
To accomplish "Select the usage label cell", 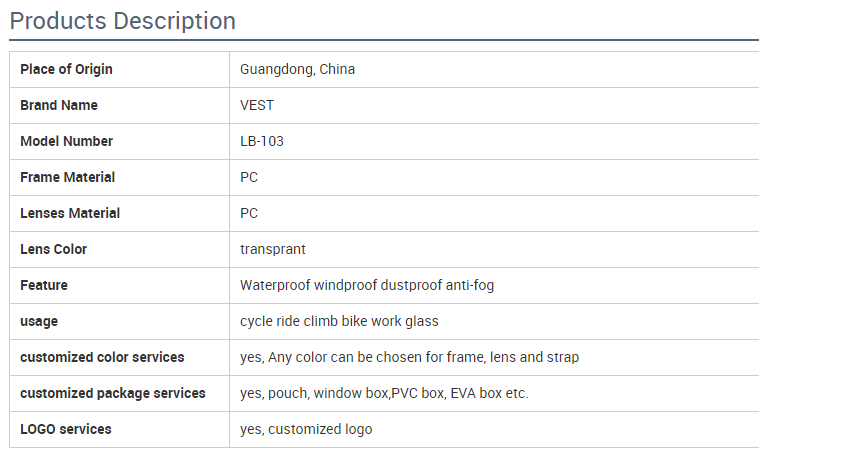I will pyautogui.click(x=119, y=321).
